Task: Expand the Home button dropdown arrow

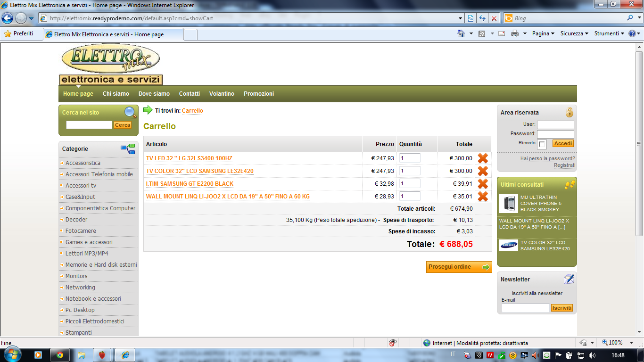Action: point(471,33)
